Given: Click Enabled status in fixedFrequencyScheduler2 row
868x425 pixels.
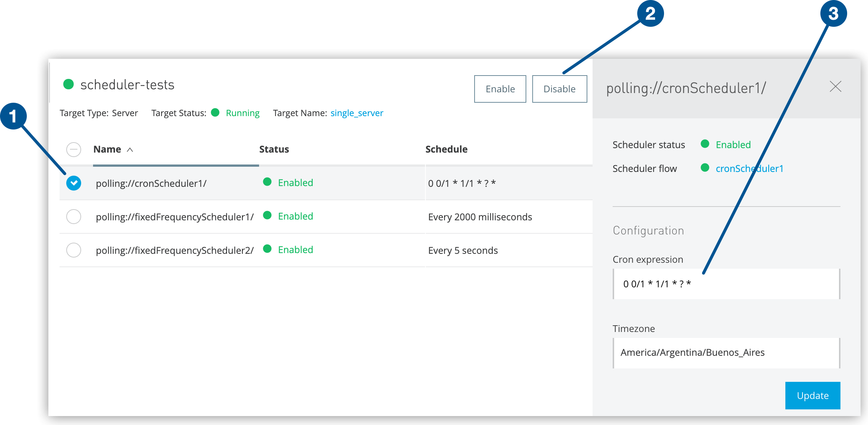Looking at the screenshot, I should tap(296, 250).
